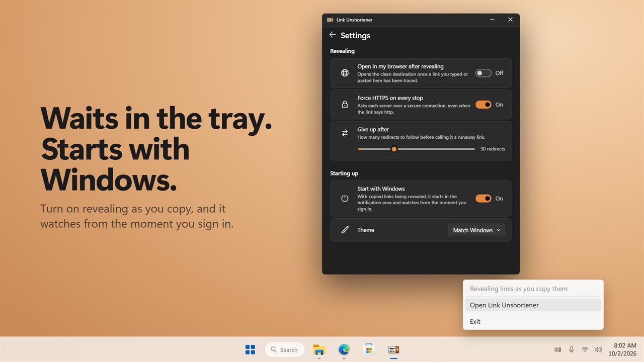Select Exit from the tray menu

pos(533,321)
